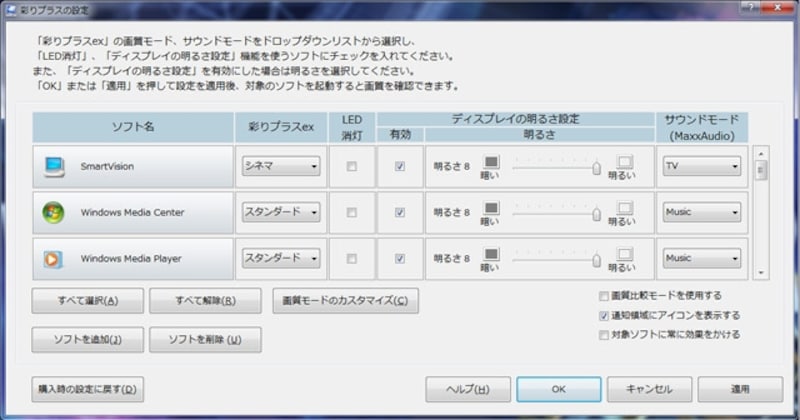This screenshot has width=800, height=420.
Task: Click the Windows Media Center icon
Action: 54,213
